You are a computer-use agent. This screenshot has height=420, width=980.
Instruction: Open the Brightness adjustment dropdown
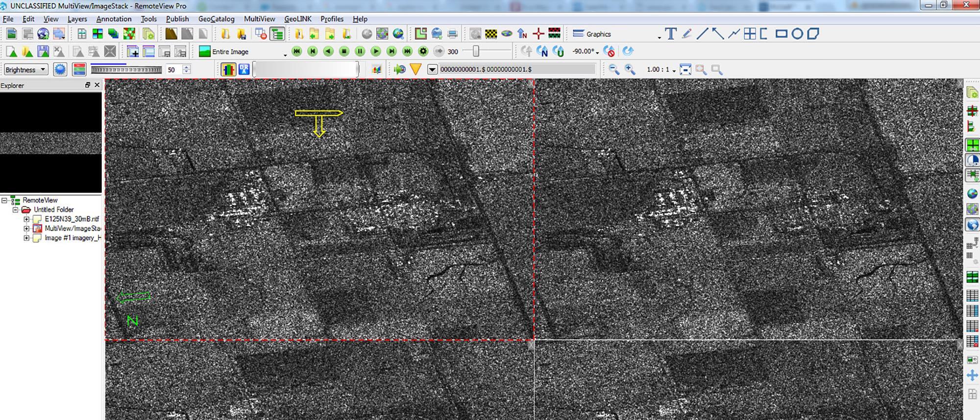click(26, 70)
